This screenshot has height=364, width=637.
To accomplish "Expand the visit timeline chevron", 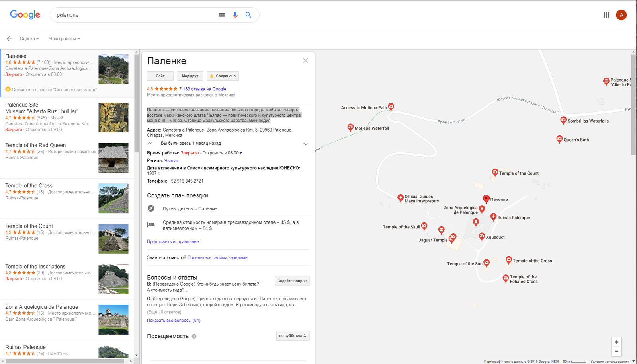I will pos(305,144).
